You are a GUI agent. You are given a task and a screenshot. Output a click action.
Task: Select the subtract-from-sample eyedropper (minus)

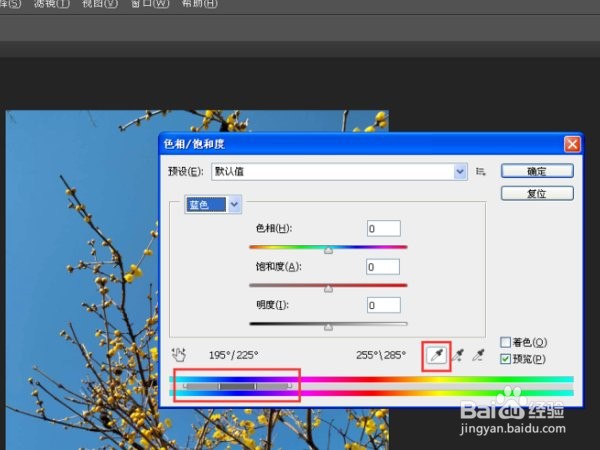coord(478,355)
